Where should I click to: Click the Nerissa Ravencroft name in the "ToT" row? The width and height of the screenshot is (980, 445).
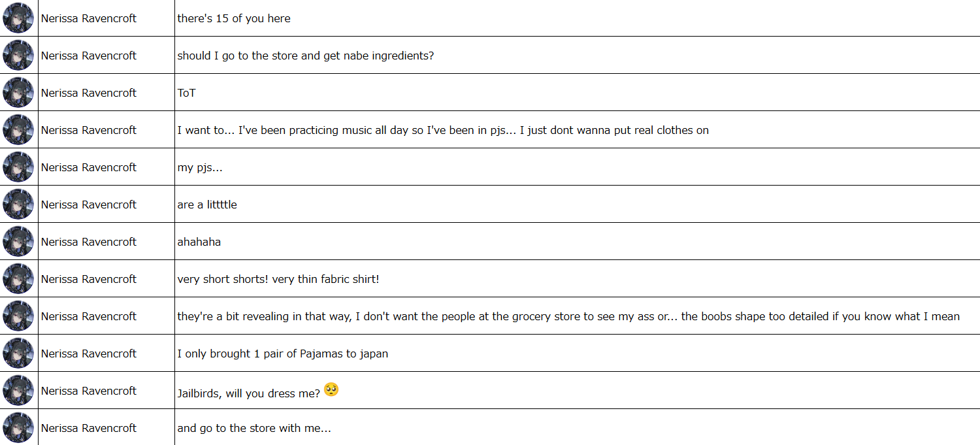[x=89, y=93]
